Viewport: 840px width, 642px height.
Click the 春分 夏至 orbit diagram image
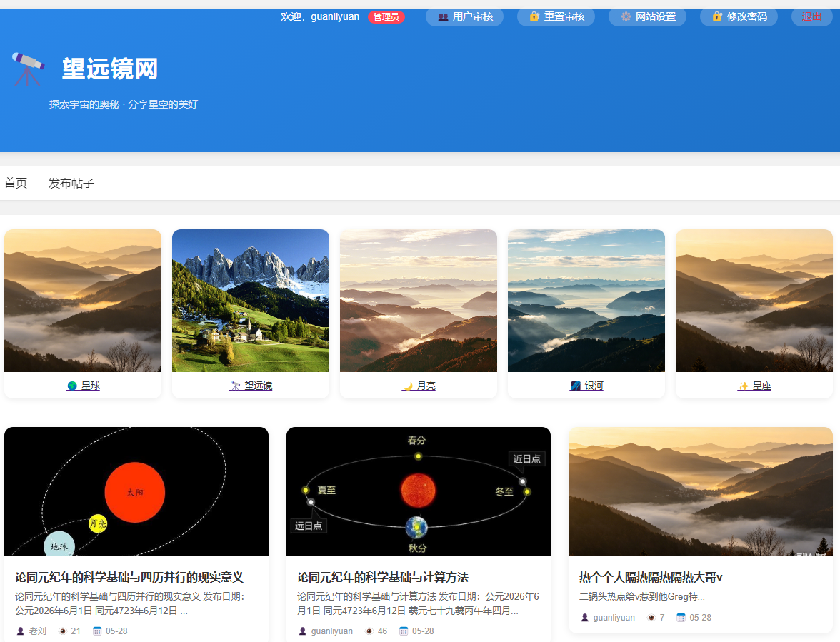click(x=419, y=491)
